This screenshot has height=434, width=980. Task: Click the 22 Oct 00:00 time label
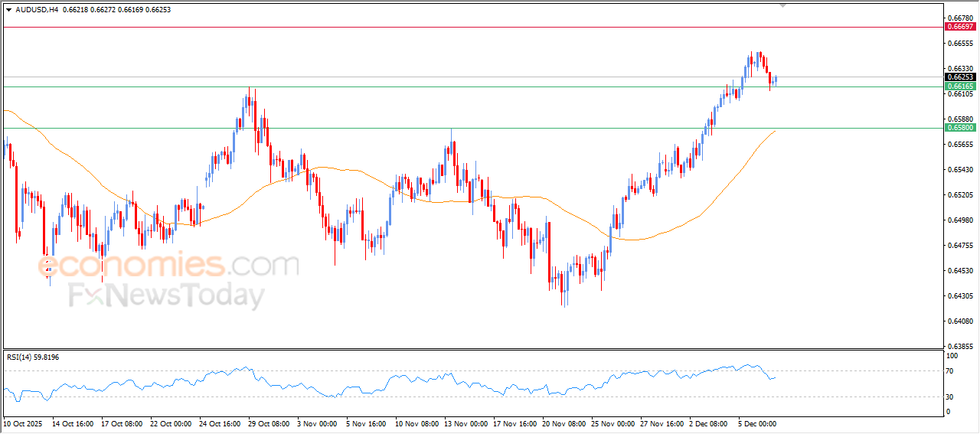pyautogui.click(x=169, y=423)
